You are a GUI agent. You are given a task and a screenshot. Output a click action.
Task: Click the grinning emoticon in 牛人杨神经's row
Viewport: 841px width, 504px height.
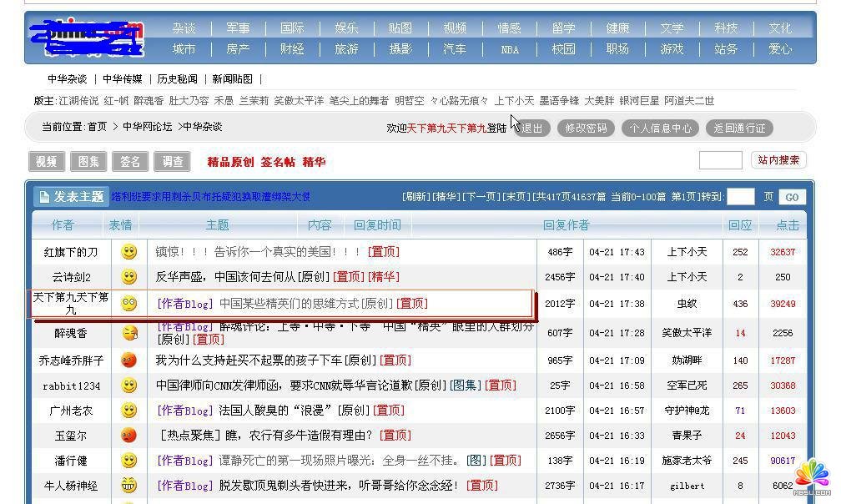coord(128,485)
